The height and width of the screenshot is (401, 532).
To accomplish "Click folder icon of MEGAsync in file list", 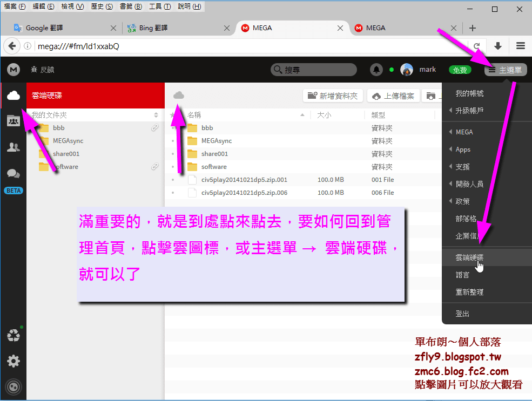I will coord(192,141).
